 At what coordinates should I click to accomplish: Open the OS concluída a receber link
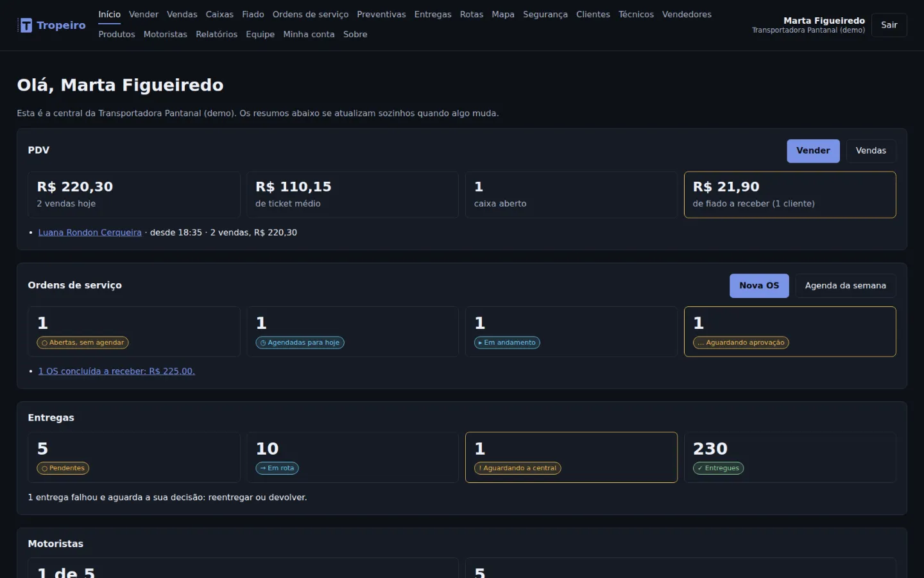pos(117,371)
